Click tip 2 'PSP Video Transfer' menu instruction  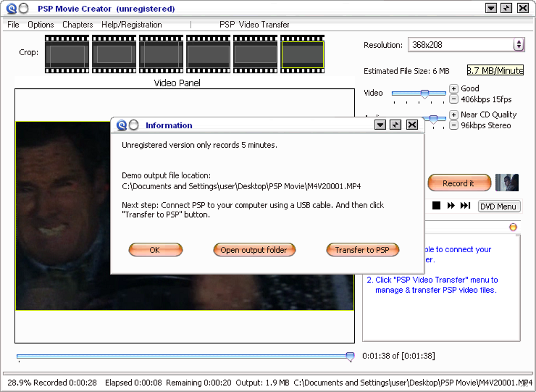tap(432, 285)
